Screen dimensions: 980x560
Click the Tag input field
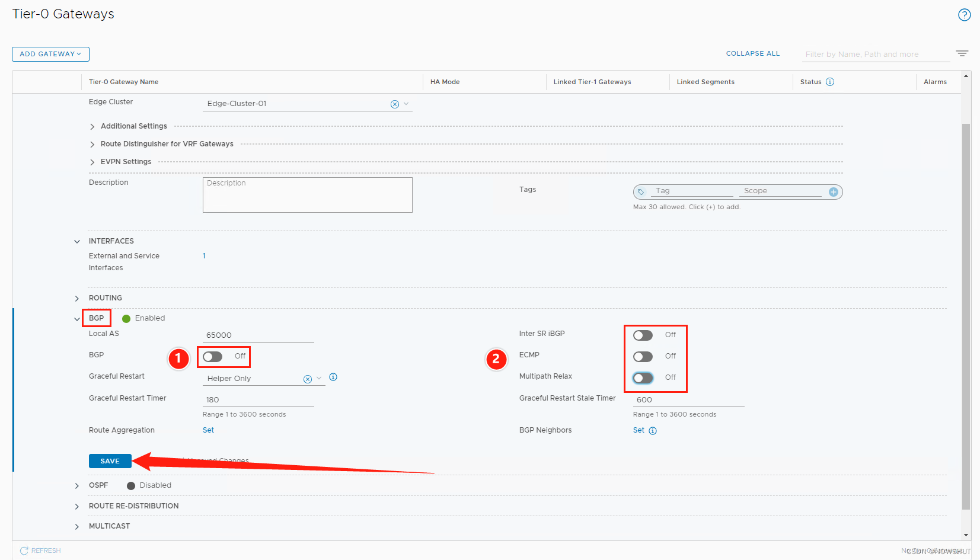click(692, 191)
